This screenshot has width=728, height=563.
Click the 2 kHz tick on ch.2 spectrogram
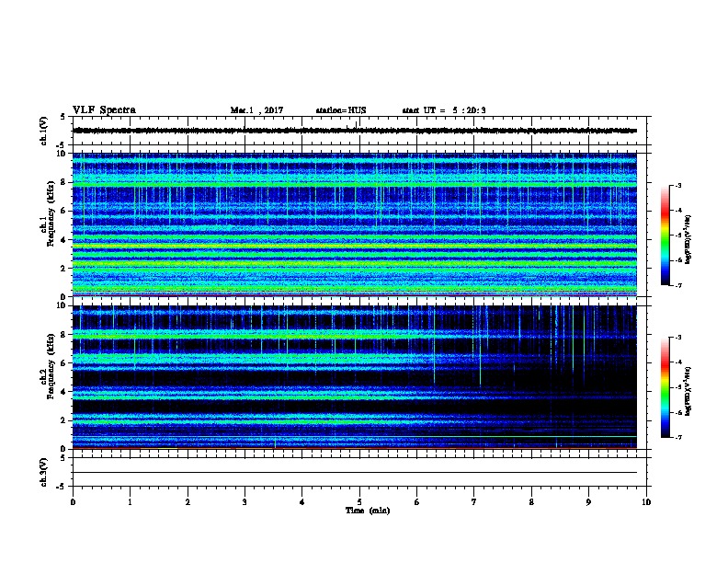[64, 420]
